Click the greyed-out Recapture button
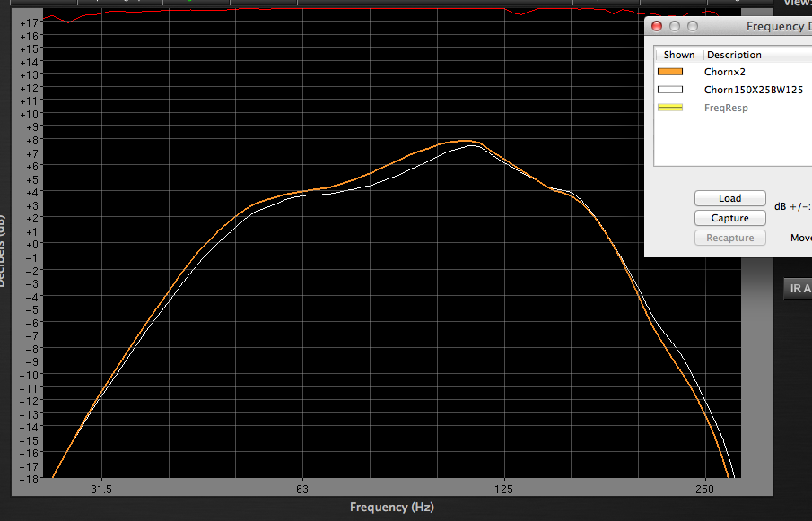The height and width of the screenshot is (521, 812). pyautogui.click(x=729, y=238)
